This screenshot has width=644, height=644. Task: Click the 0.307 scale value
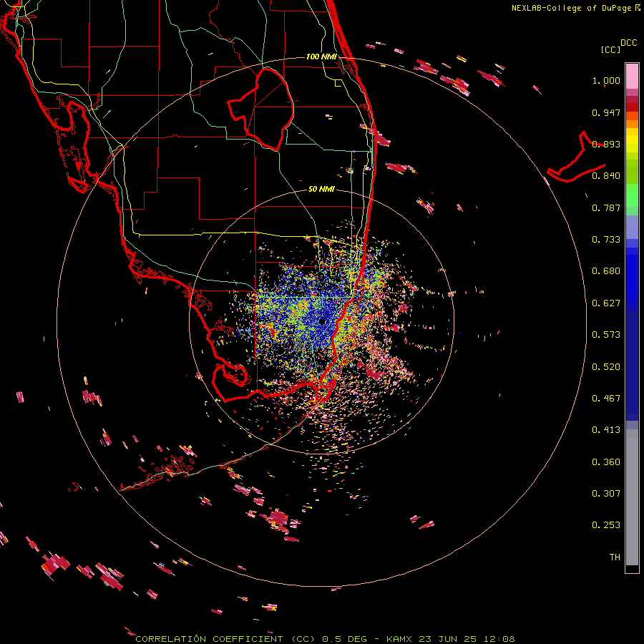[x=606, y=494]
